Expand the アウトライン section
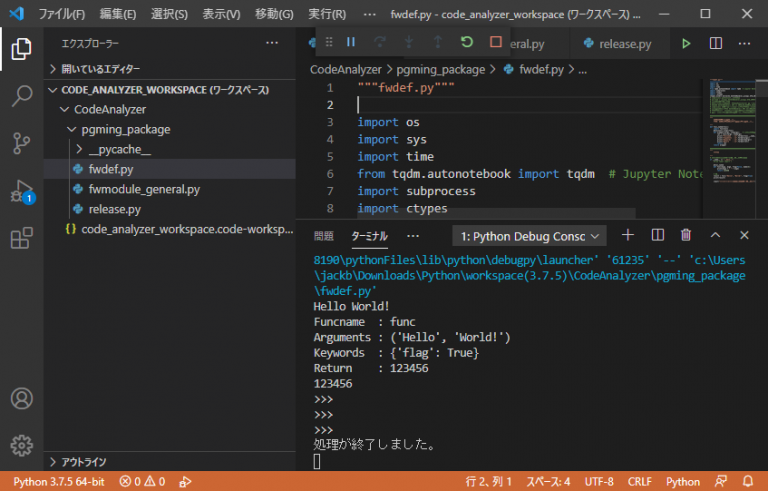Screen dimensions: 768x491 click(x=84, y=462)
